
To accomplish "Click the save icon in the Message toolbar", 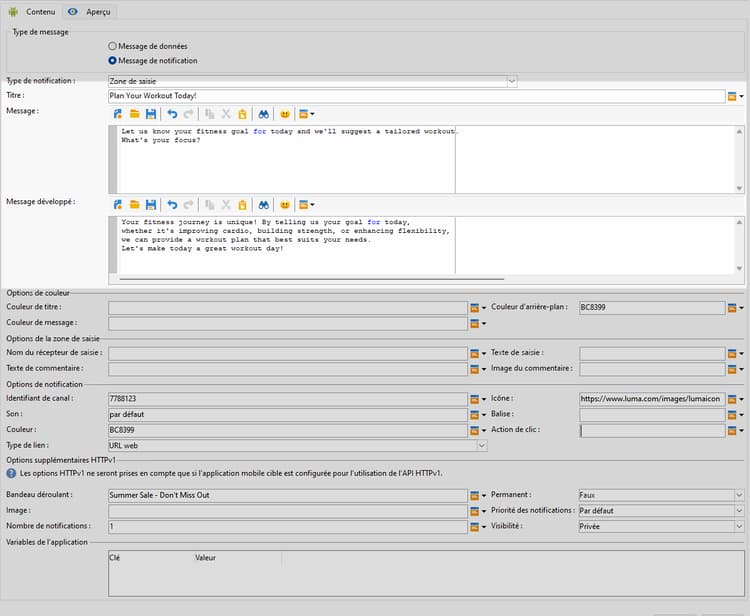I will (151, 115).
